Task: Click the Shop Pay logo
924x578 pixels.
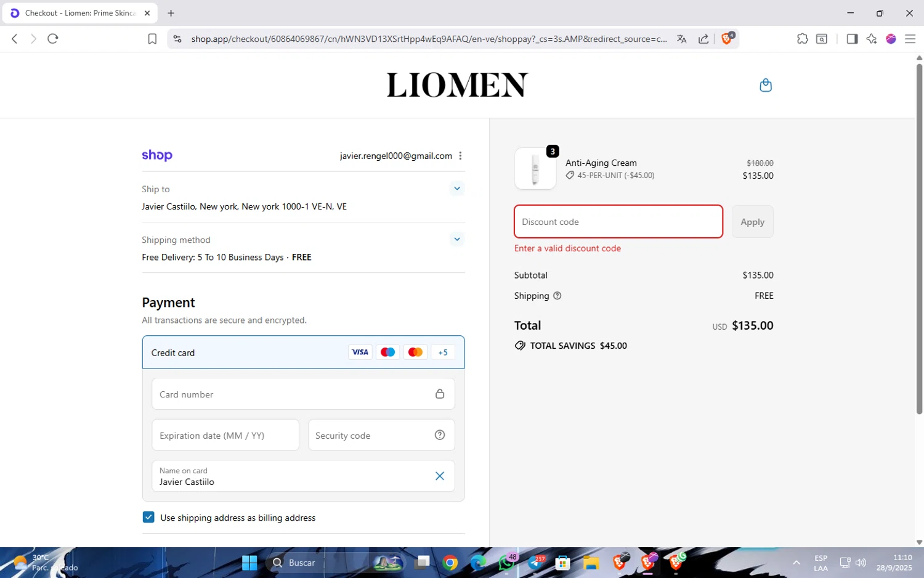Action: pyautogui.click(x=157, y=155)
